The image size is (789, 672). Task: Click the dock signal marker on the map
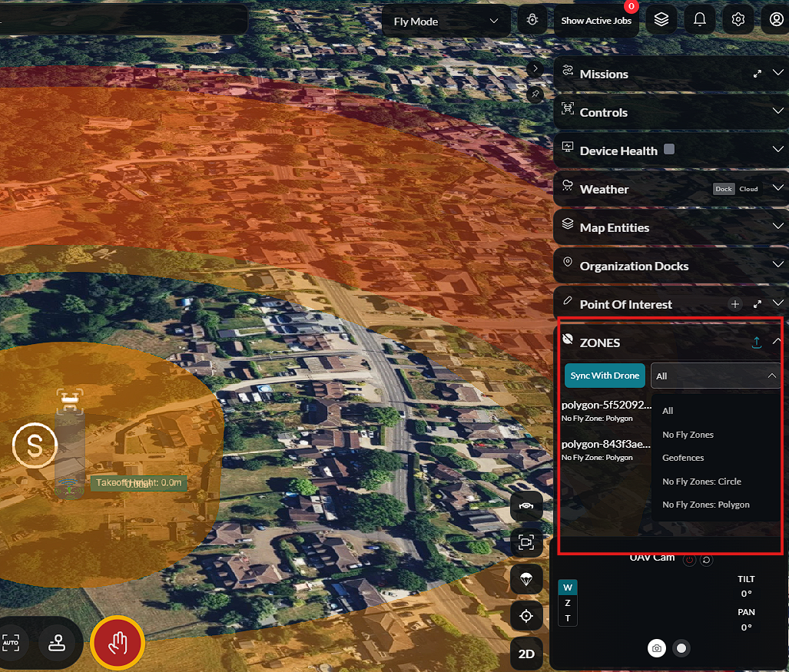69,487
